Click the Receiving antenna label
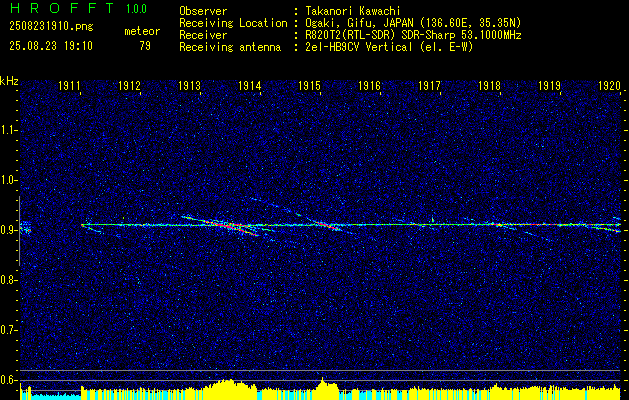The image size is (629, 400). [230, 47]
